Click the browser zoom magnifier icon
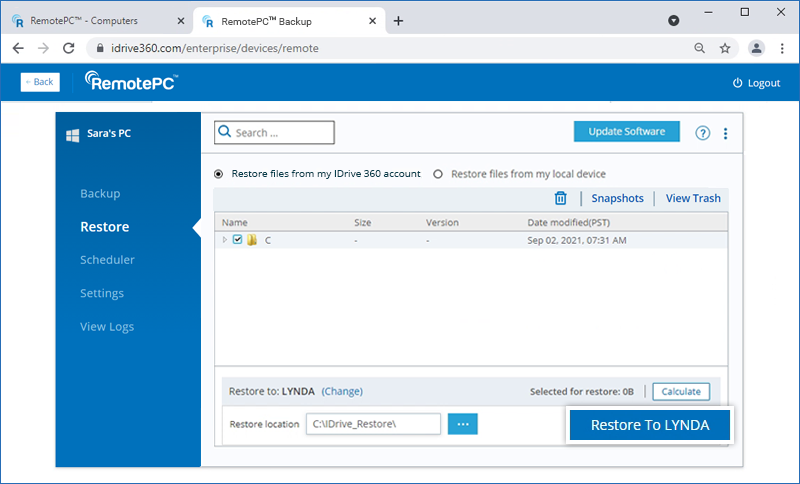 click(699, 48)
